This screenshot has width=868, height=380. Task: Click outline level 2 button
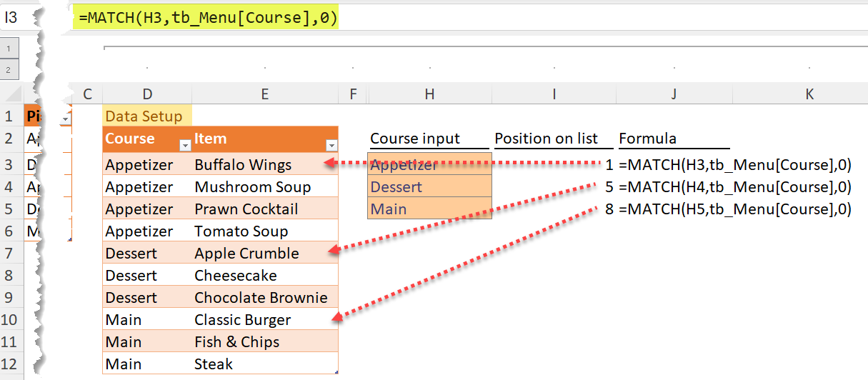(9, 69)
